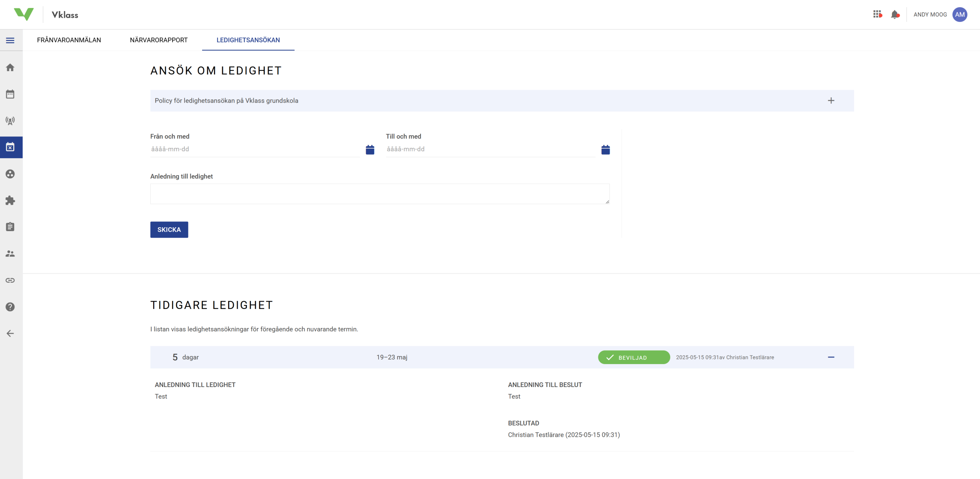Open the 'Till och med' date picker

(605, 150)
